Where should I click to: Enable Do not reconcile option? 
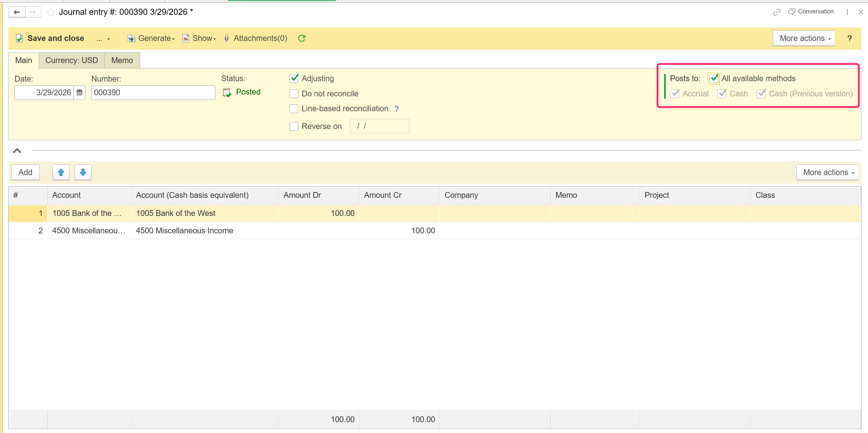[x=294, y=94]
